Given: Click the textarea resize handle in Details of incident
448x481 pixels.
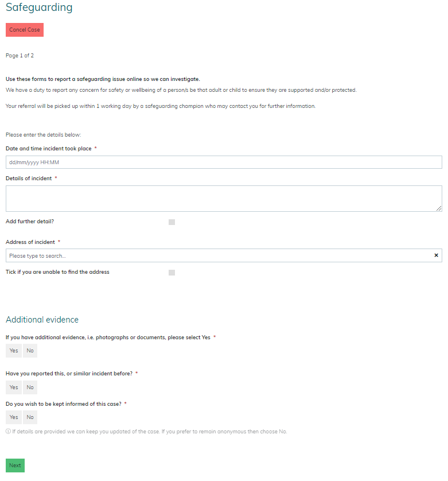Looking at the screenshot, I should [439, 208].
